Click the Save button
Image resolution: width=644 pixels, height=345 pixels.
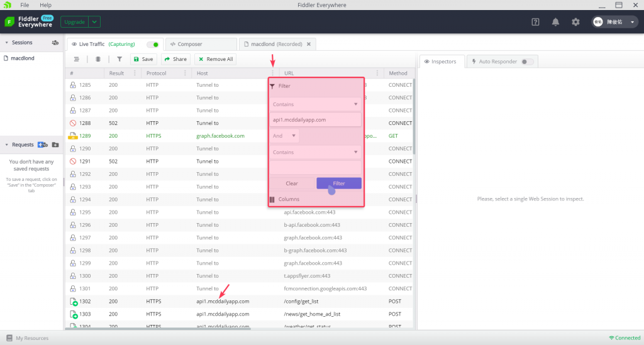pos(143,59)
